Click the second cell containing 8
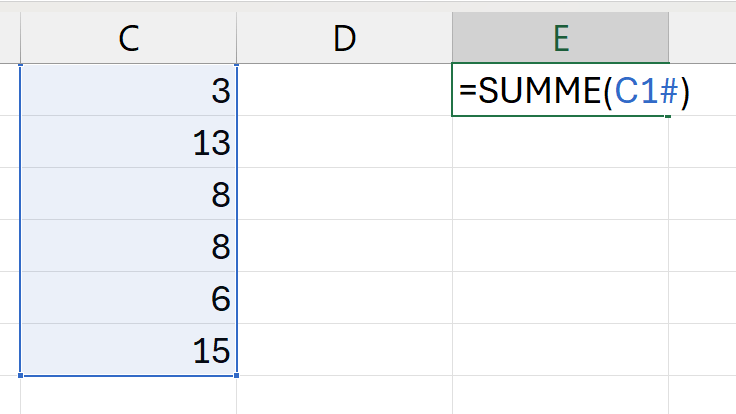 tap(128, 247)
